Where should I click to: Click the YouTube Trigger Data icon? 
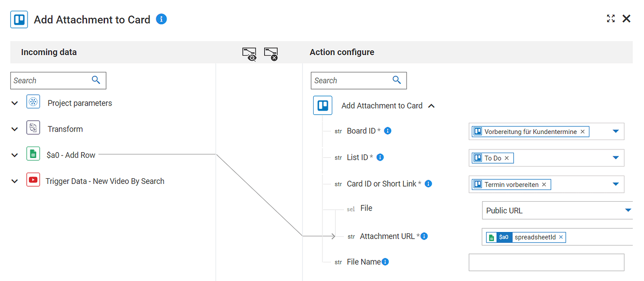tap(33, 180)
